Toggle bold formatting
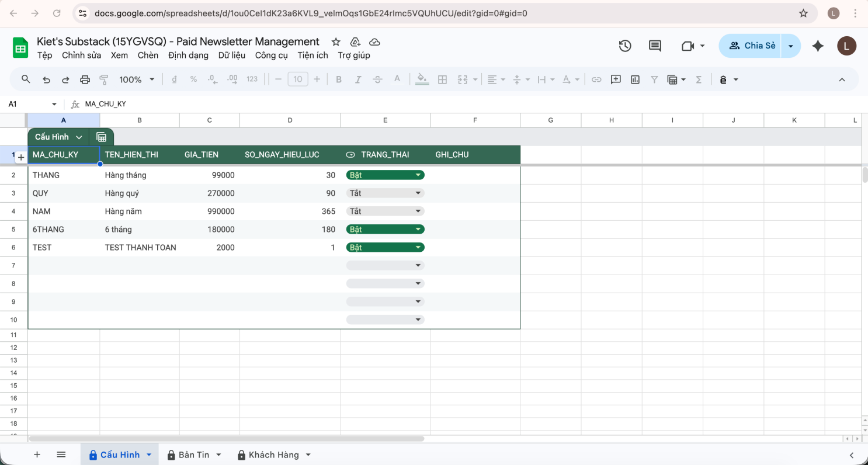The width and height of the screenshot is (868, 465). tap(338, 79)
